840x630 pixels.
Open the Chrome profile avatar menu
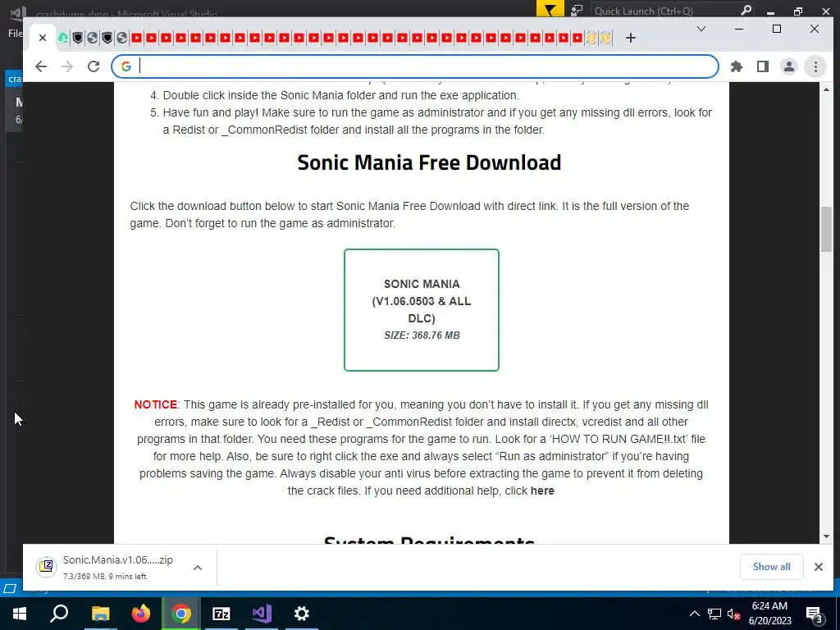(789, 66)
